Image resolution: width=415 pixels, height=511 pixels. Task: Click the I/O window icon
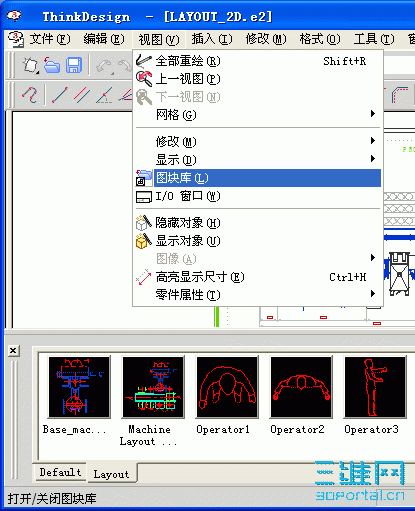click(x=144, y=197)
